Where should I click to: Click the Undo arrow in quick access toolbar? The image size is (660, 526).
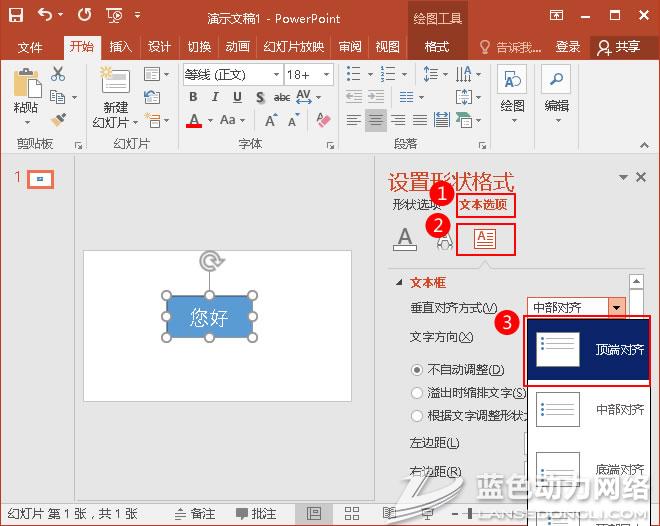point(46,16)
